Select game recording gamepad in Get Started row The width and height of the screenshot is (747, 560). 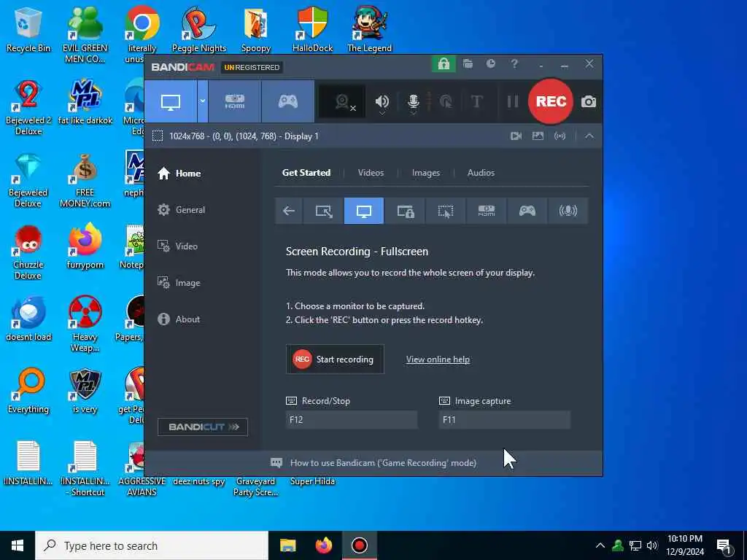[527, 211]
